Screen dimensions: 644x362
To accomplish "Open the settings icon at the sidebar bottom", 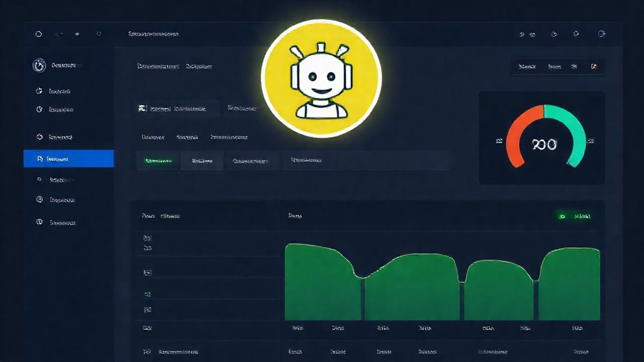I will pos(39,222).
